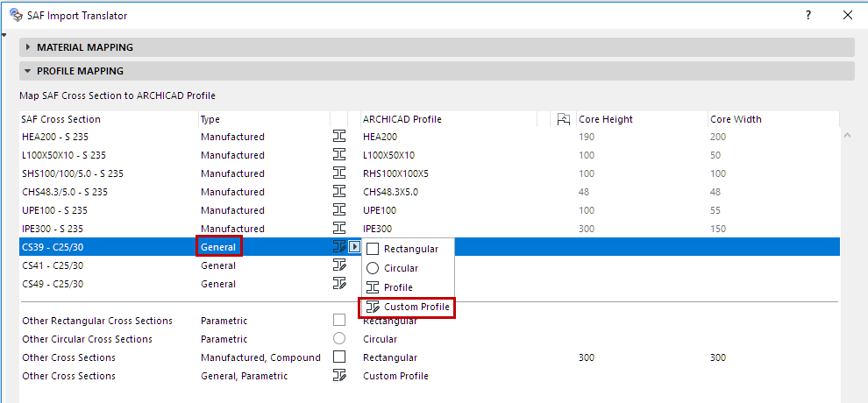
Task: Click the Core Height value 190 for HEA200
Action: (x=587, y=137)
